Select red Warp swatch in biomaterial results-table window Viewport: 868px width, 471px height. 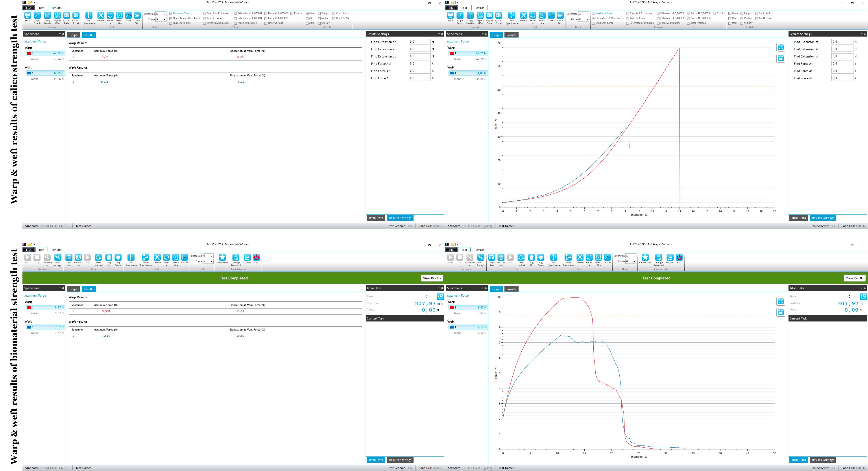(x=29, y=307)
